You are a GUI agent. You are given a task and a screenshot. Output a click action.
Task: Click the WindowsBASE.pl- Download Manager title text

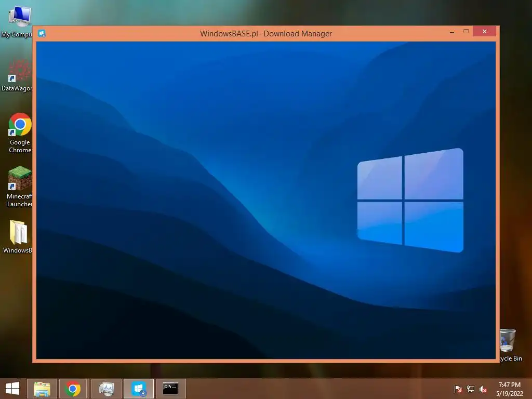pos(266,34)
